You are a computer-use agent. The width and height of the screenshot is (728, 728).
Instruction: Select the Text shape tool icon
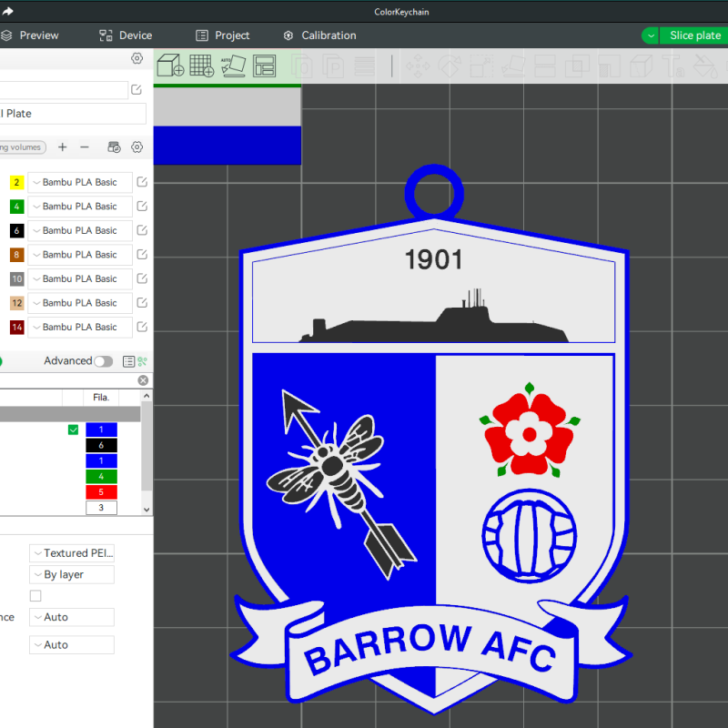[x=673, y=66]
